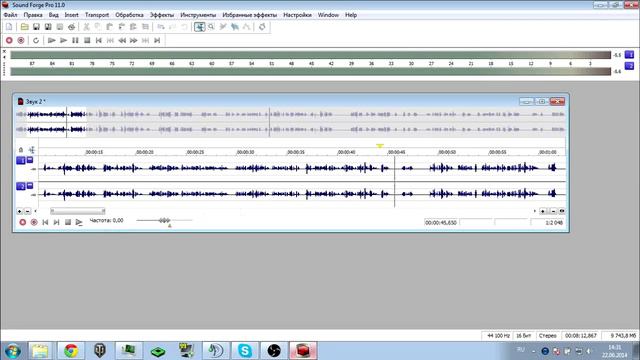The image size is (640, 360).
Task: Click Fast Forward in the transport bar
Action: point(133,40)
